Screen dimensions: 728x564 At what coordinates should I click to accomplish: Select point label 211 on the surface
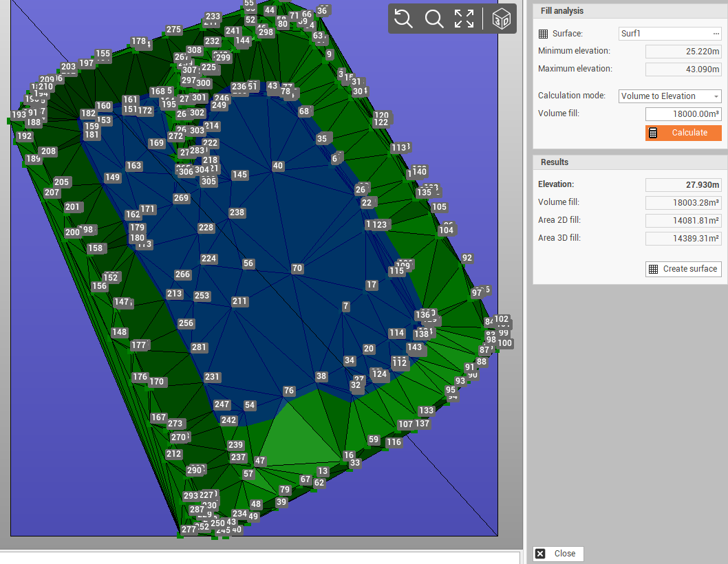click(239, 301)
